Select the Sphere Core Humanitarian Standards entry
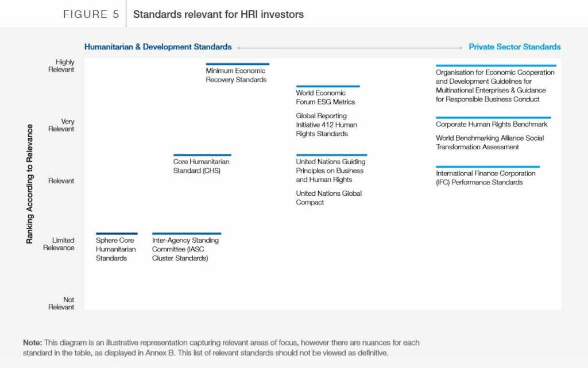Screen dimensions: 588x368 tap(116, 249)
